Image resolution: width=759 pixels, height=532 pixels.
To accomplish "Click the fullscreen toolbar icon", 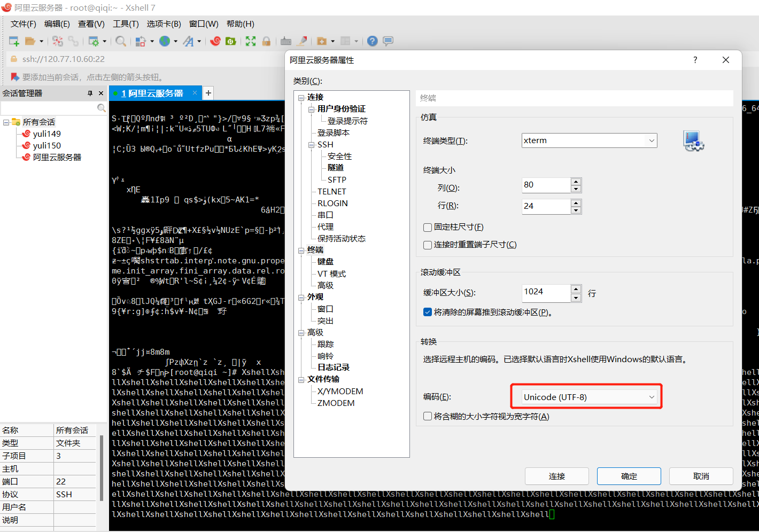I will (251, 41).
